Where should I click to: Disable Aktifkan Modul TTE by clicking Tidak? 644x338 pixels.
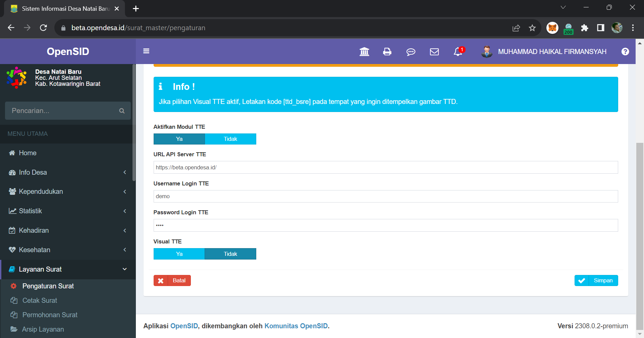point(230,139)
